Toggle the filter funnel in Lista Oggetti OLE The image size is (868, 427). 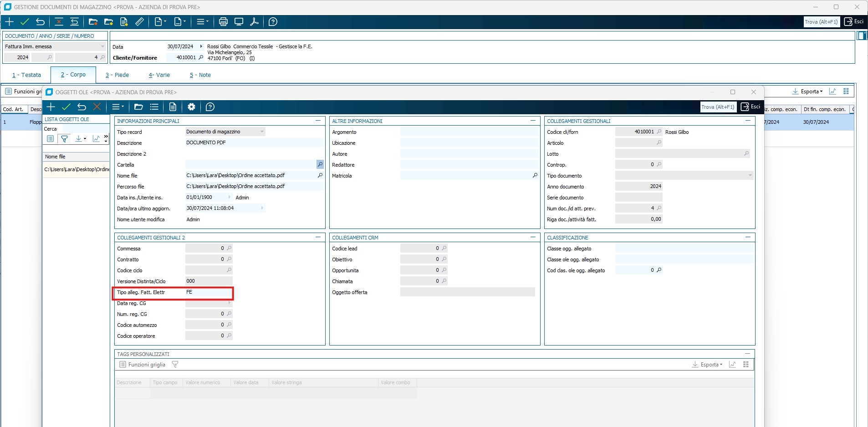coord(64,139)
